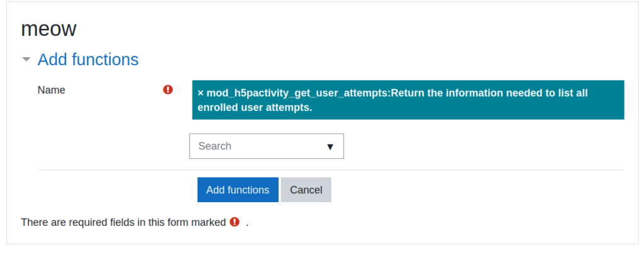Focus the Search text field

252,146
